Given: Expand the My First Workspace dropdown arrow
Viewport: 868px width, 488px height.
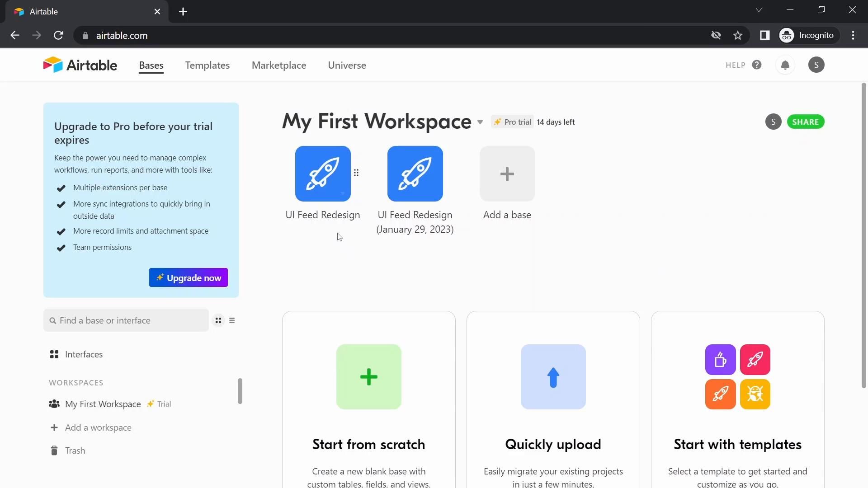Looking at the screenshot, I should coord(480,122).
